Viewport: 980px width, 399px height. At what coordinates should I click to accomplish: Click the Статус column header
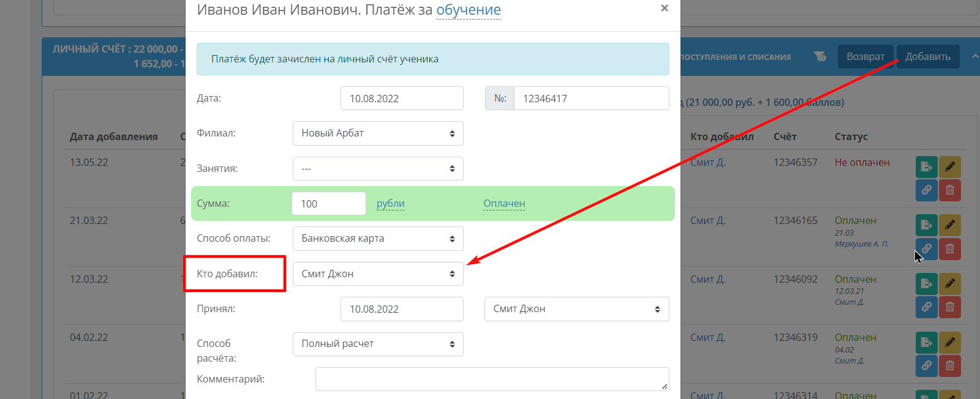pyautogui.click(x=851, y=136)
